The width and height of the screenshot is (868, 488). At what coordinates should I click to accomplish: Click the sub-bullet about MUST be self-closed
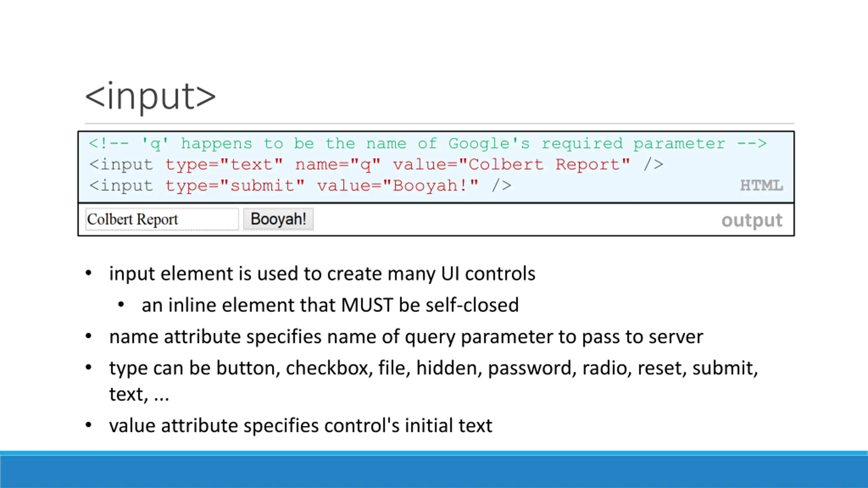pyautogui.click(x=330, y=305)
